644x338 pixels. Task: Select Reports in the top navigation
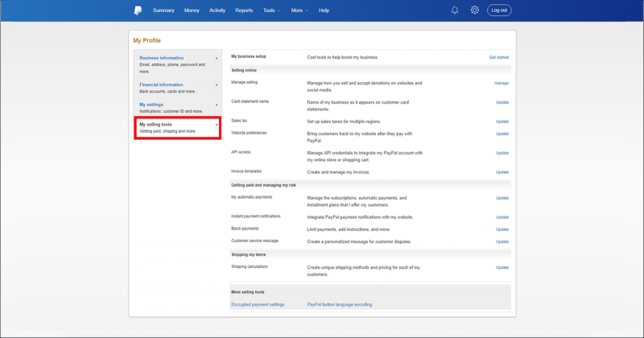pyautogui.click(x=244, y=10)
